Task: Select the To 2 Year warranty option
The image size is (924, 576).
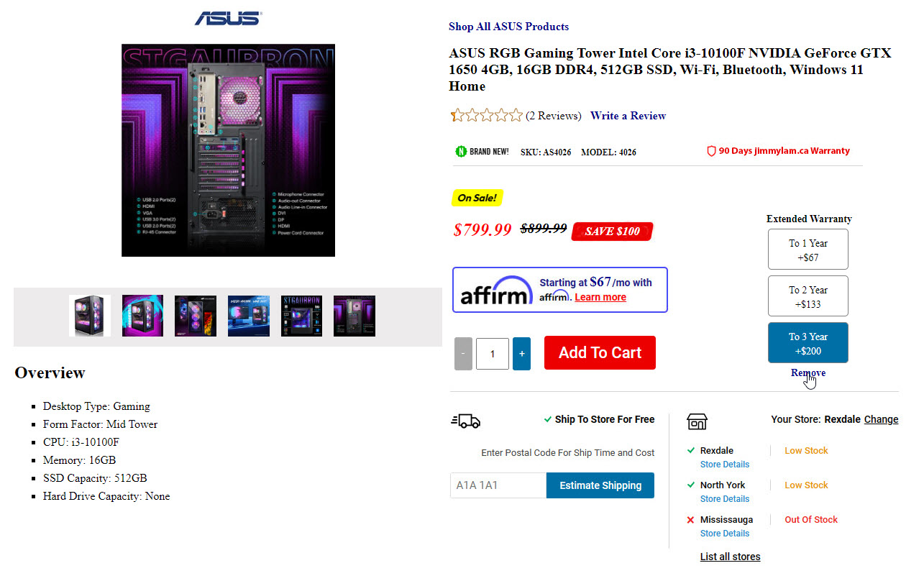Action: click(808, 296)
